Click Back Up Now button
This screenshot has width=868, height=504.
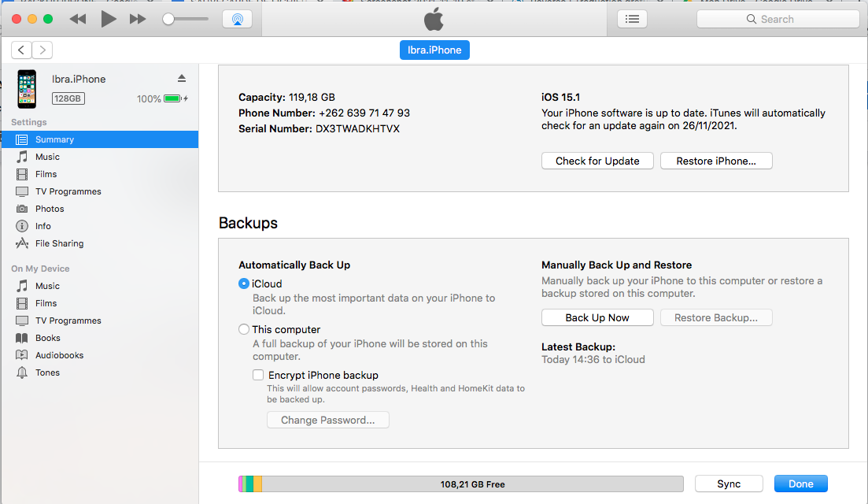coord(597,317)
